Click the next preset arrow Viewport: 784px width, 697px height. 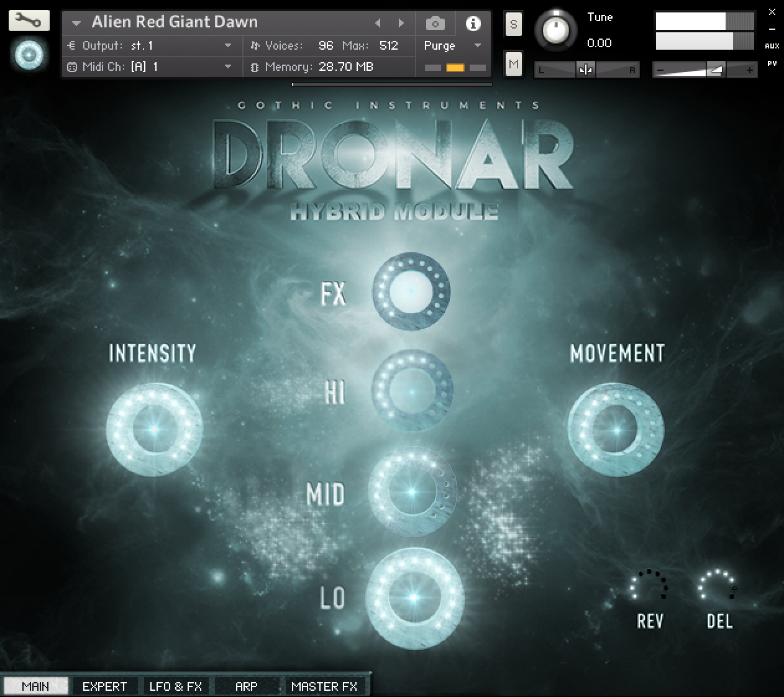click(401, 22)
